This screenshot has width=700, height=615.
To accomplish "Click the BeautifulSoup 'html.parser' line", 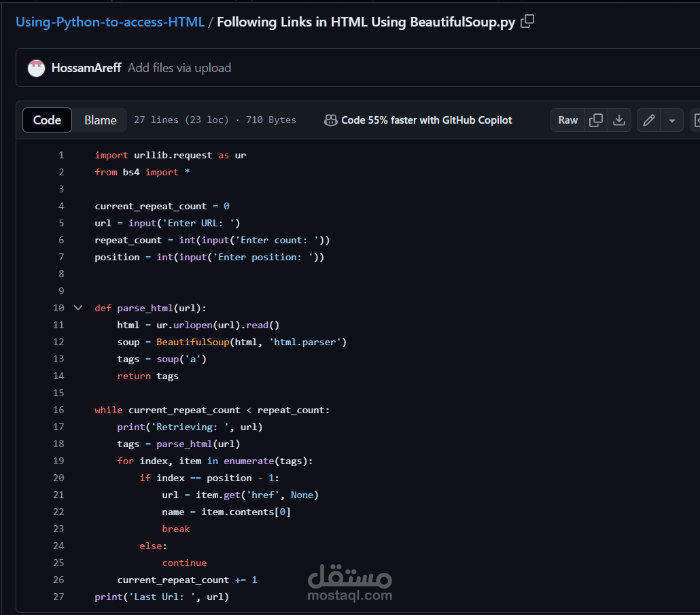I will [x=232, y=342].
